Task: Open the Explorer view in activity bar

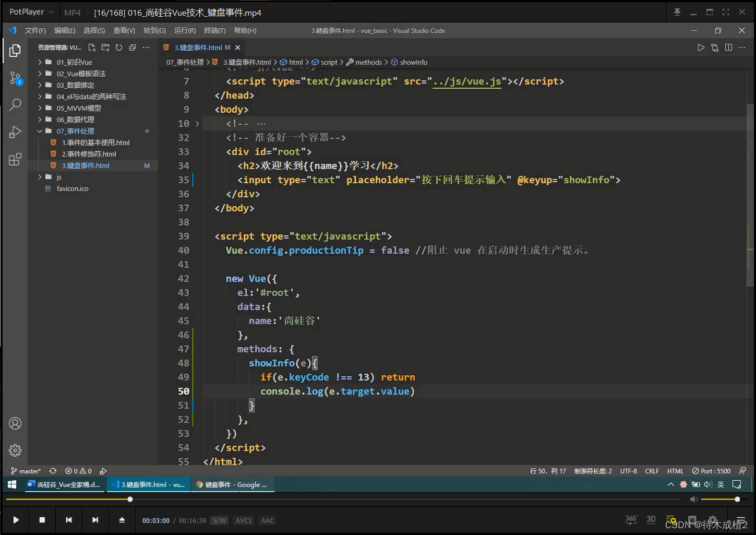Action: pyautogui.click(x=15, y=51)
